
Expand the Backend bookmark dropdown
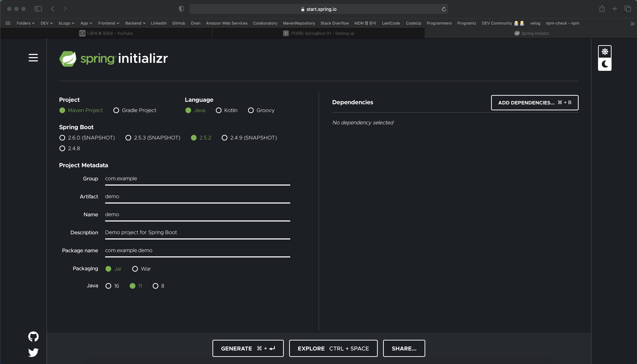coord(135,23)
